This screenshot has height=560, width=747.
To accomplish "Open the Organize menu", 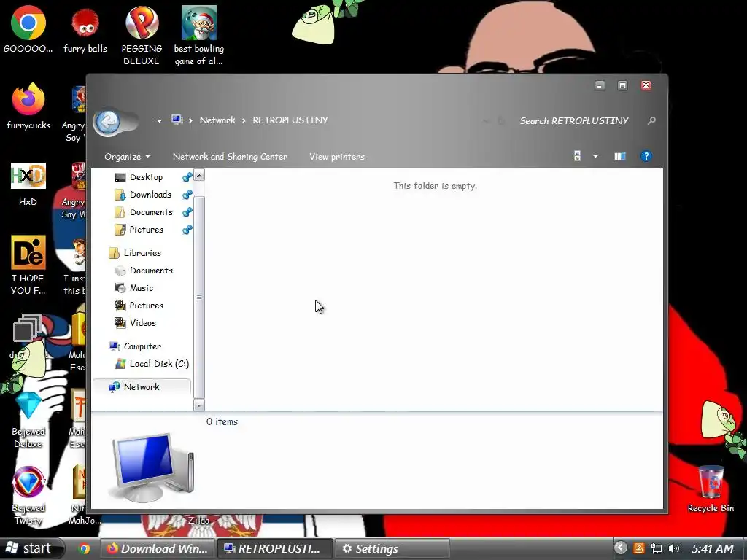I will click(127, 157).
